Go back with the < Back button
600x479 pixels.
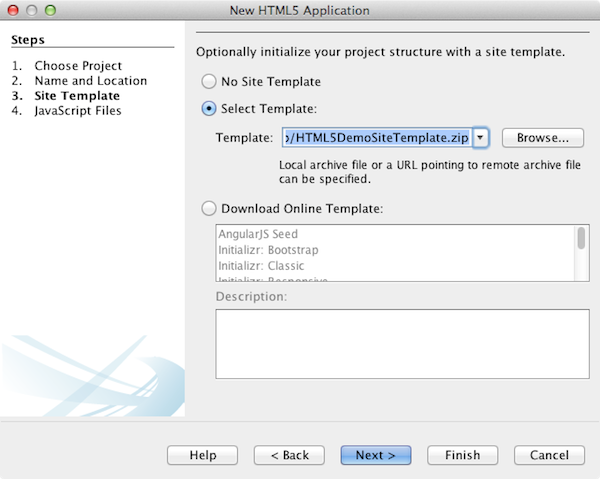pyautogui.click(x=289, y=455)
